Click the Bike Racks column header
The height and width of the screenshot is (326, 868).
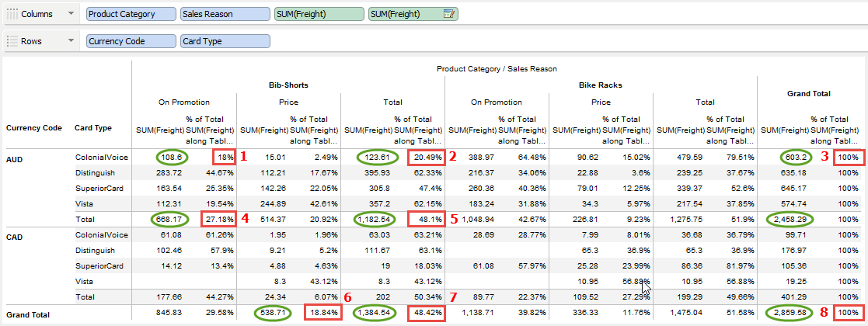[x=601, y=84]
